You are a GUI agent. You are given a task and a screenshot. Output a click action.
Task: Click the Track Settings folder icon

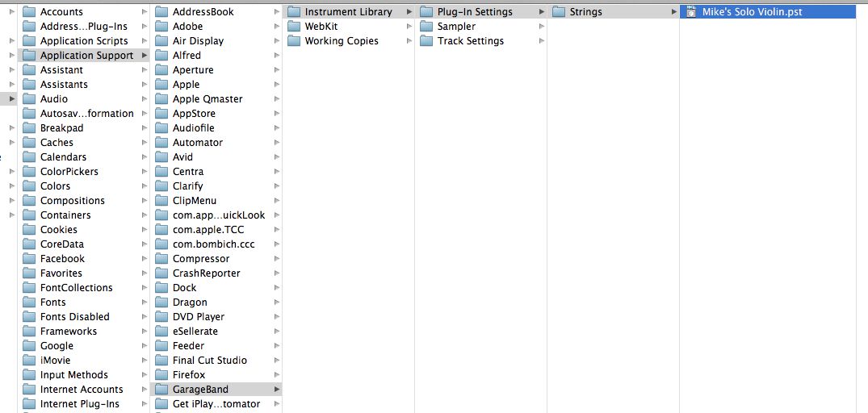click(426, 41)
